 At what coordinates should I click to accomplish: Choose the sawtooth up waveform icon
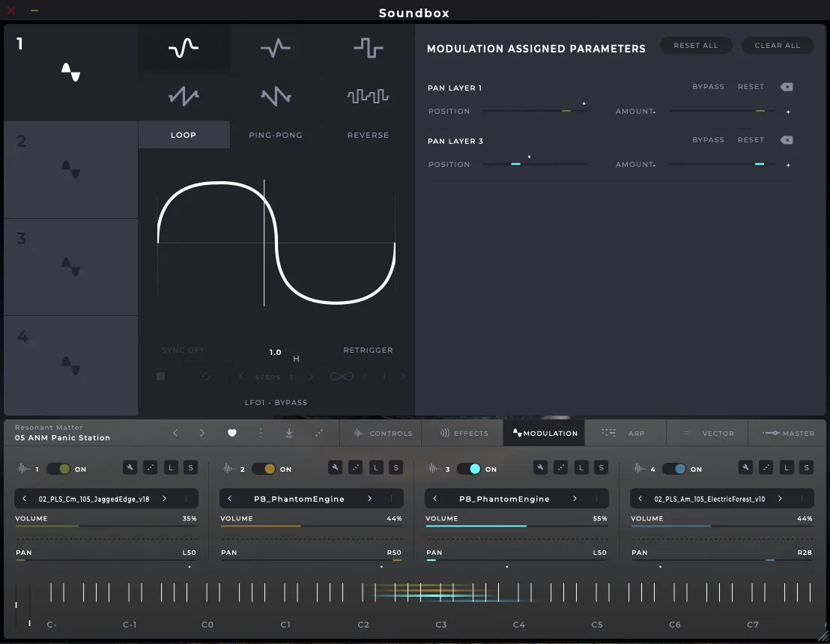[x=184, y=96]
